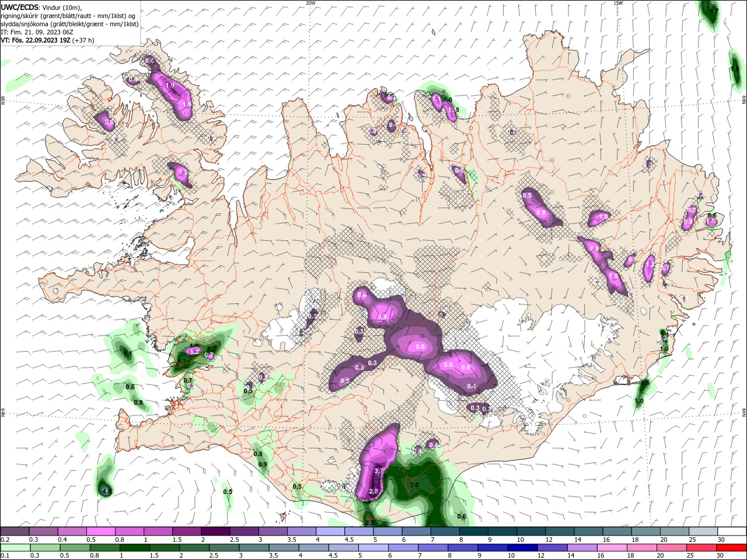Click the '0.2' legend label on snow scale
Viewport: 747px width, 560px height.
(5, 540)
